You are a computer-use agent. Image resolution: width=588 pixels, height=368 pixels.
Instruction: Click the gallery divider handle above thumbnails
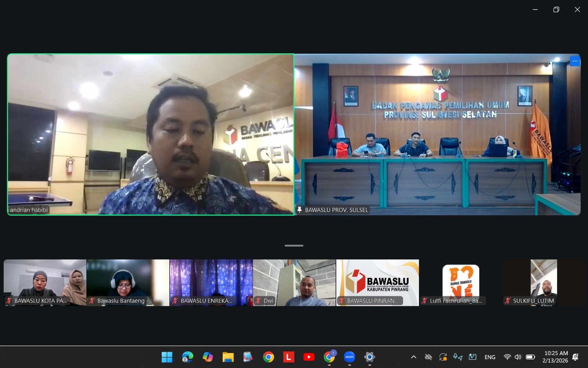[294, 245]
